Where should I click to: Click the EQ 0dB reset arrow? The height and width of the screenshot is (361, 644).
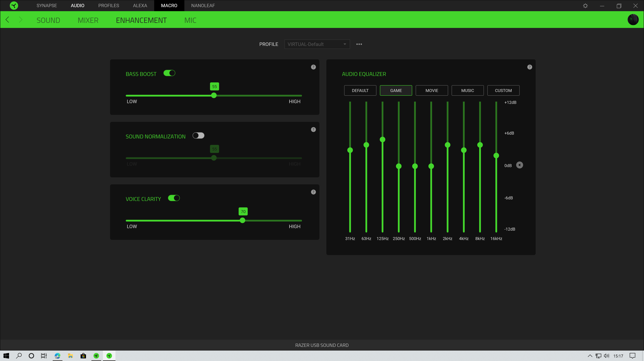tap(519, 165)
